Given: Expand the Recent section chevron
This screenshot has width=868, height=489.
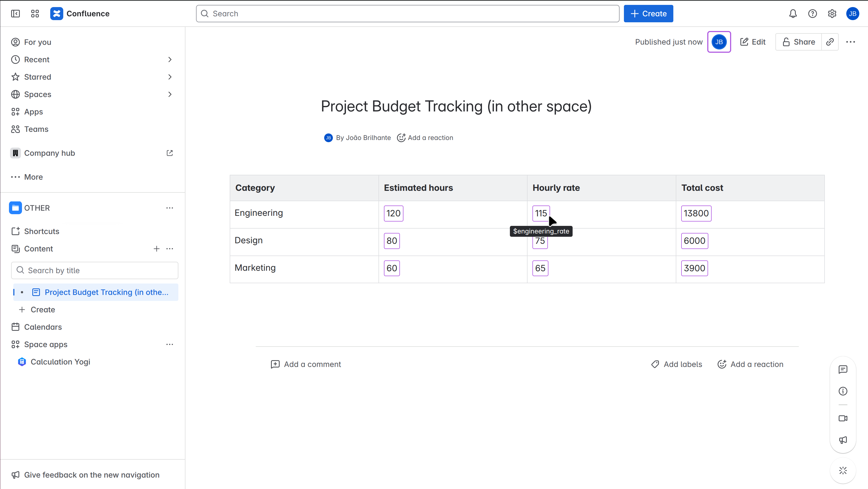Looking at the screenshot, I should [170, 60].
